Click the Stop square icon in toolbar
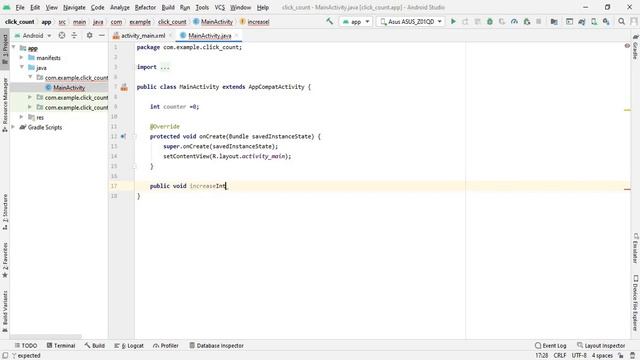Image resolution: width=640 pixels, height=360 pixels. 539,21
